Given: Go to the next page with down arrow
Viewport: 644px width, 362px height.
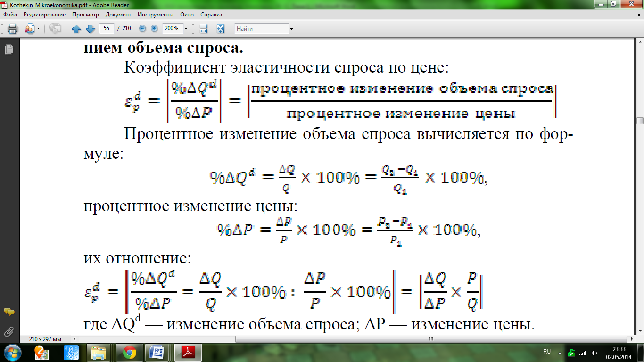Looking at the screenshot, I should click(90, 29).
